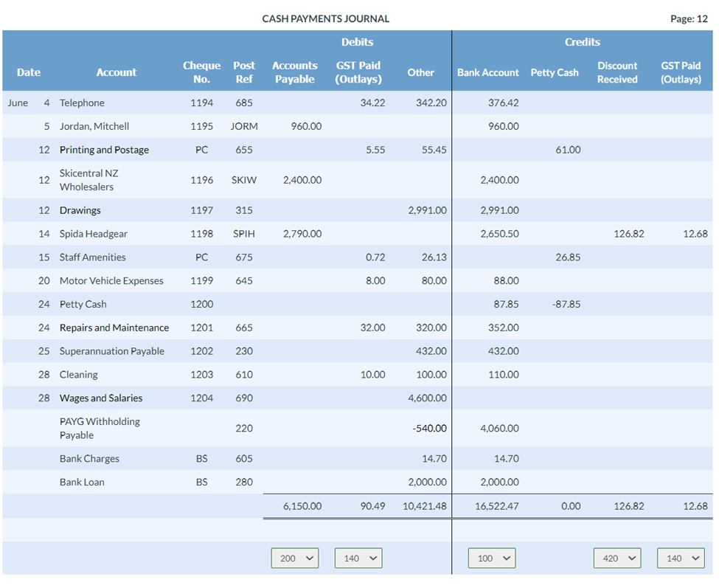Select post ref JORM
Viewport: 719px width, 588px height.
click(244, 126)
